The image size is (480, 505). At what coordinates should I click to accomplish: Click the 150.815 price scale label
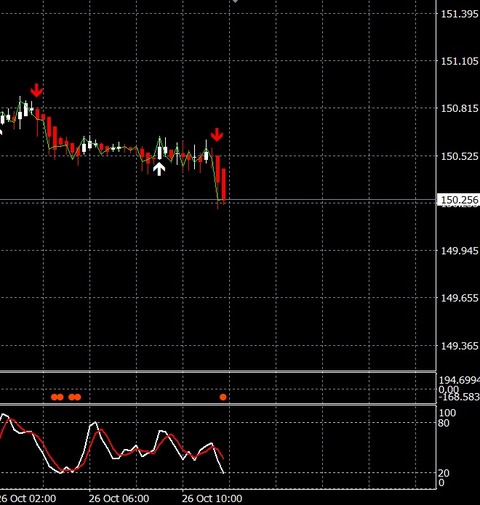pyautogui.click(x=460, y=108)
